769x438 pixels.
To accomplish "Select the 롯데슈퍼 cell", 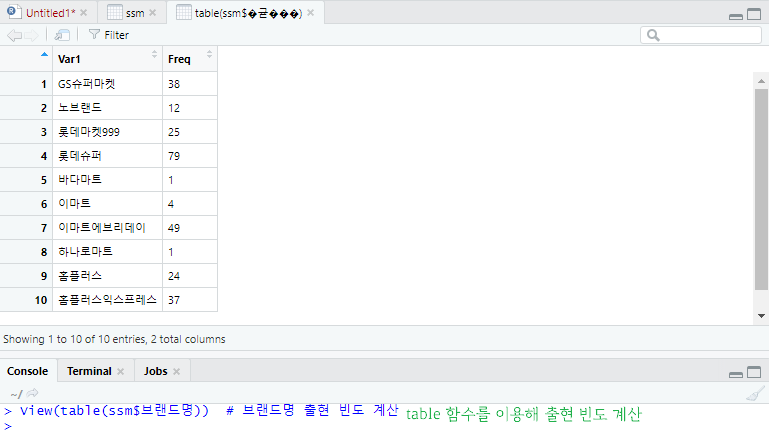I will click(x=107, y=156).
